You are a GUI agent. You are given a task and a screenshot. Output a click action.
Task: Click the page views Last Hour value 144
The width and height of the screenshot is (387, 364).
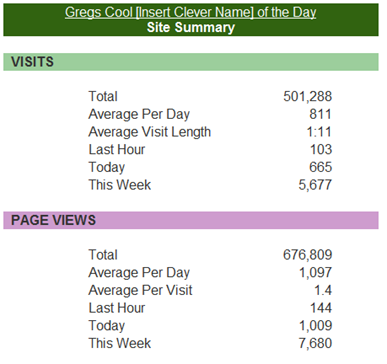321,308
